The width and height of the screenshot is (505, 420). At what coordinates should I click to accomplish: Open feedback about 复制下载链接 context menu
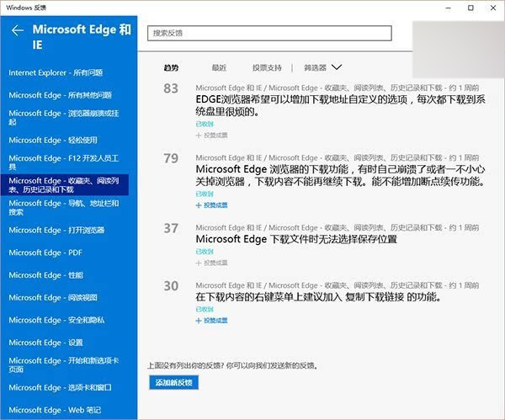pyautogui.click(x=318, y=297)
